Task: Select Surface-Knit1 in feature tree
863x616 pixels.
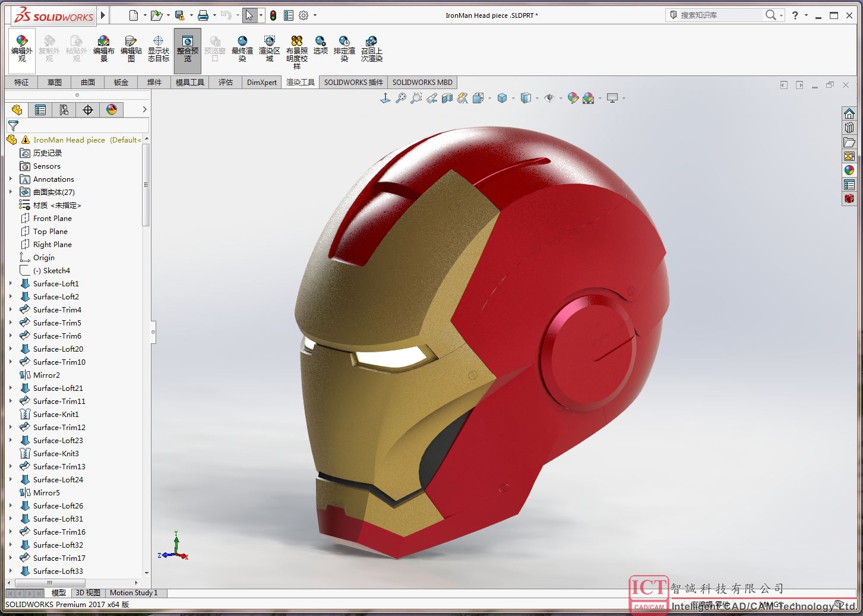Action: tap(49, 414)
